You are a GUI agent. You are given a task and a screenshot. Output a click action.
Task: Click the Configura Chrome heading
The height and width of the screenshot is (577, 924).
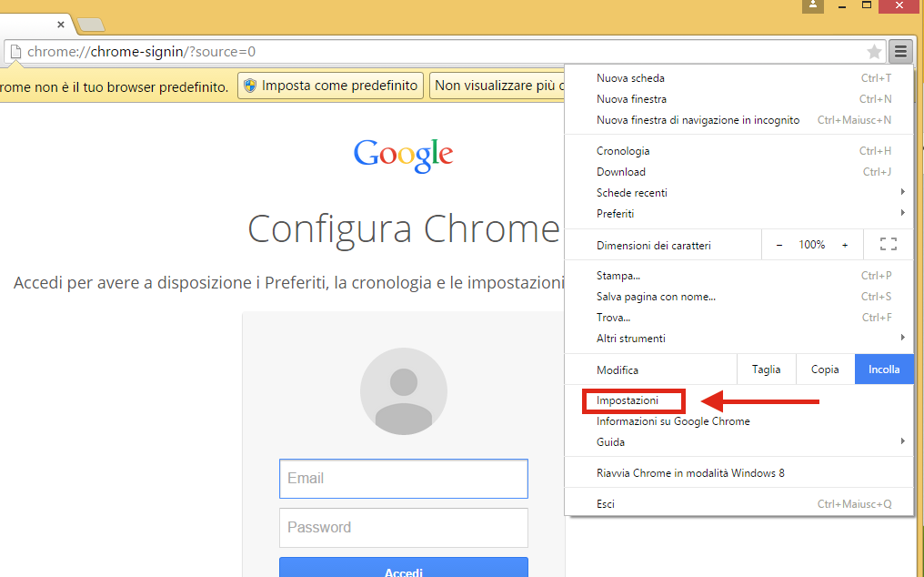pos(404,229)
